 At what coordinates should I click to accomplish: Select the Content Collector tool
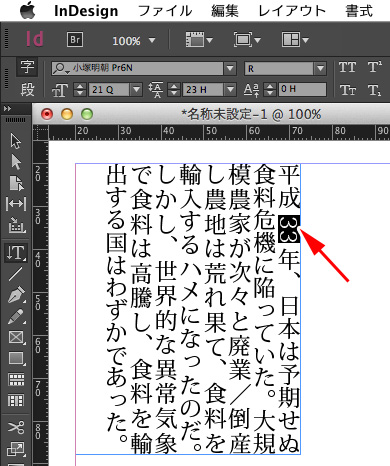coord(15,225)
